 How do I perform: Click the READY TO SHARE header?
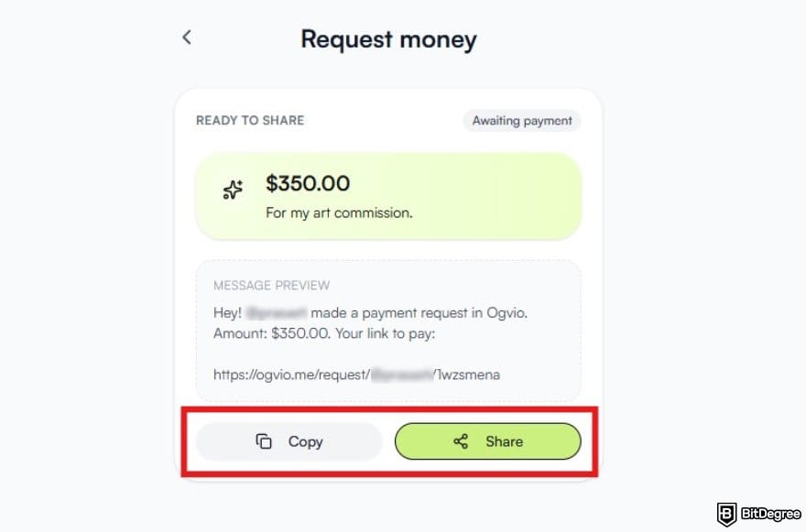249,120
